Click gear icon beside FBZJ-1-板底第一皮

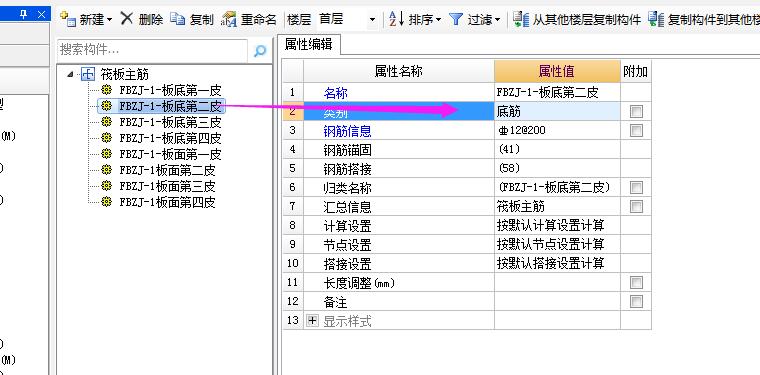(107, 90)
